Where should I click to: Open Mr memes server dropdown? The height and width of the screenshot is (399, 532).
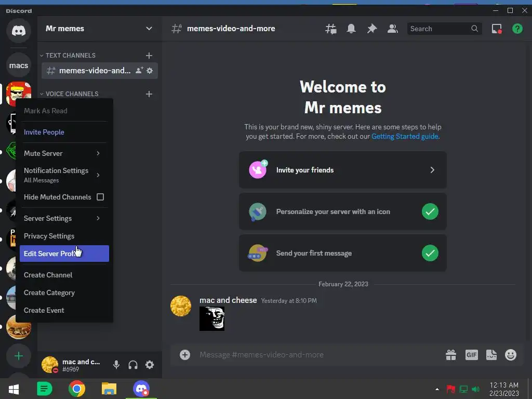(149, 29)
